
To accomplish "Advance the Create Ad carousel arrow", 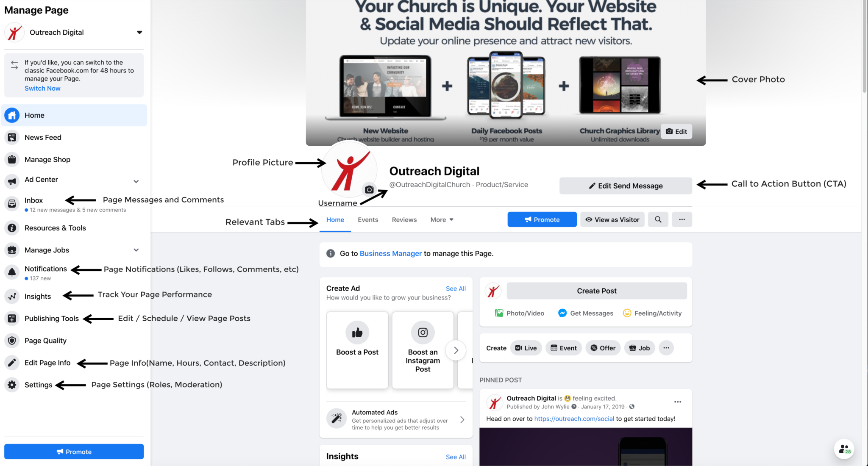I will tap(456, 350).
